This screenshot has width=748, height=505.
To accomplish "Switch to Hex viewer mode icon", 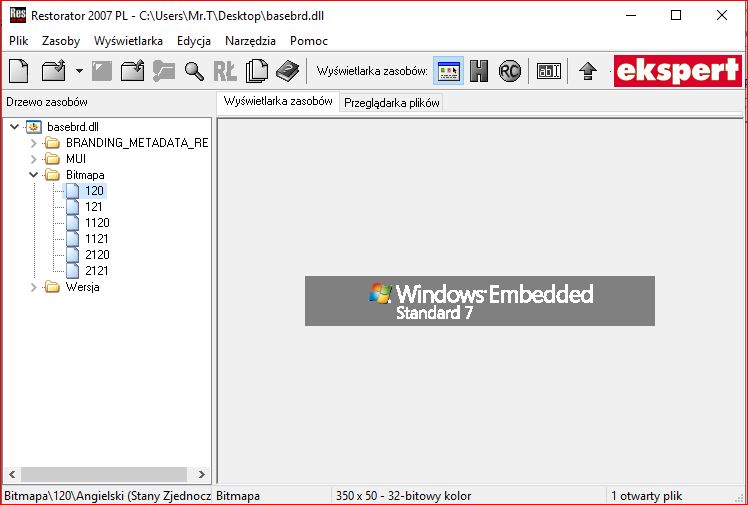I will (479, 71).
